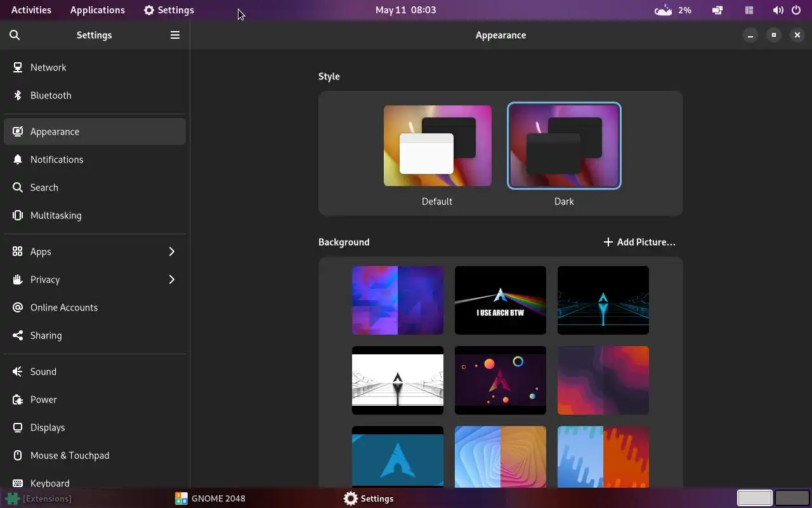The height and width of the screenshot is (508, 812).
Task: Go to the Bluetooth settings label
Action: (x=51, y=95)
